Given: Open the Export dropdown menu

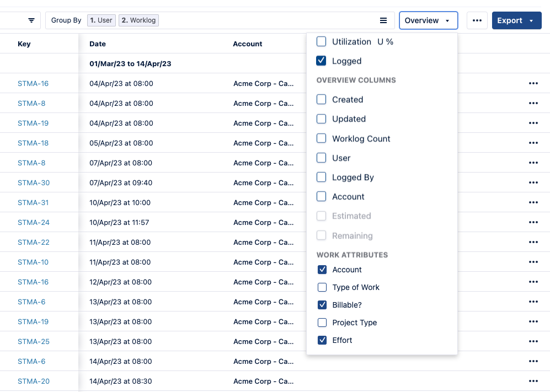Looking at the screenshot, I should (516, 20).
